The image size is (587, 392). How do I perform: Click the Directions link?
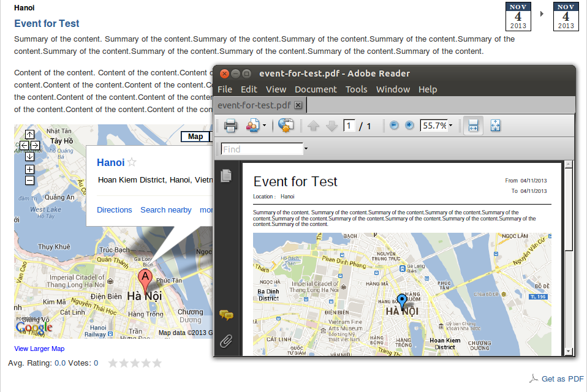[x=114, y=210]
